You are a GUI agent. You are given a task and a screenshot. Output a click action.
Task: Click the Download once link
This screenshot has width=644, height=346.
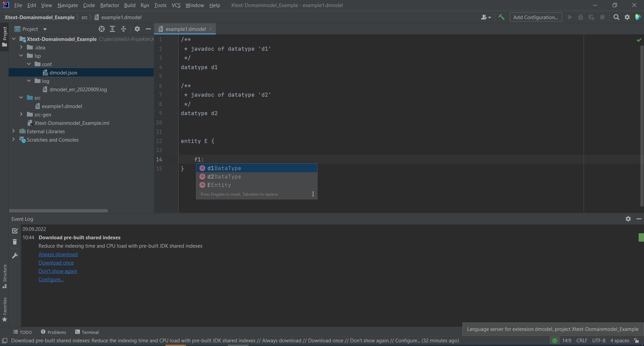(56, 263)
